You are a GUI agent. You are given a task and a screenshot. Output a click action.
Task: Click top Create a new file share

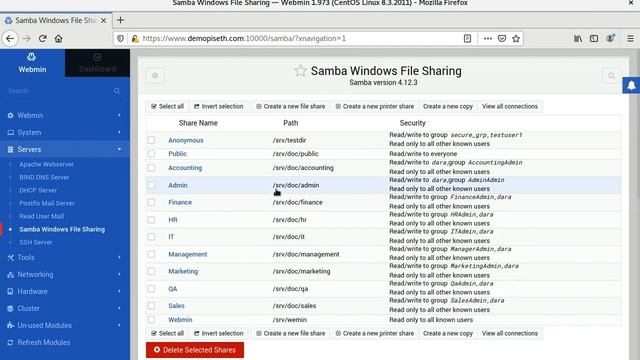point(291,107)
